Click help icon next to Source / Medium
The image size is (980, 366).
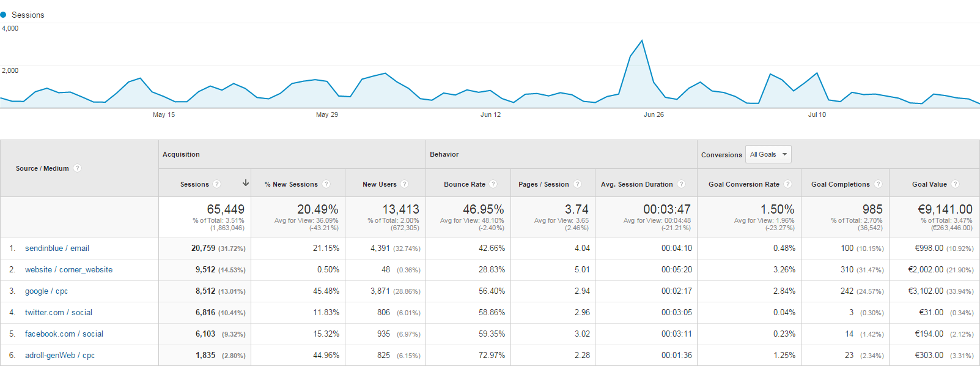pyautogui.click(x=78, y=168)
